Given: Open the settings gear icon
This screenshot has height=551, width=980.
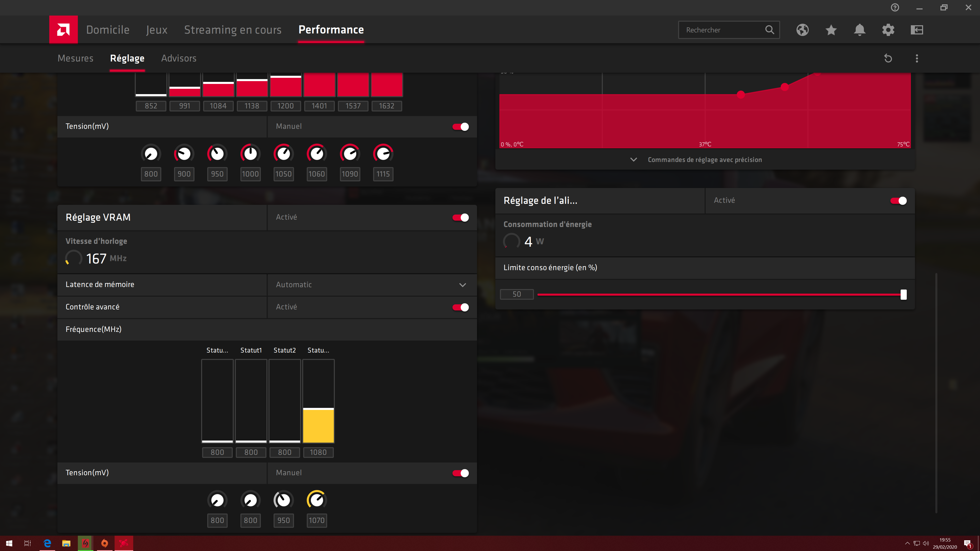Looking at the screenshot, I should coord(888,30).
